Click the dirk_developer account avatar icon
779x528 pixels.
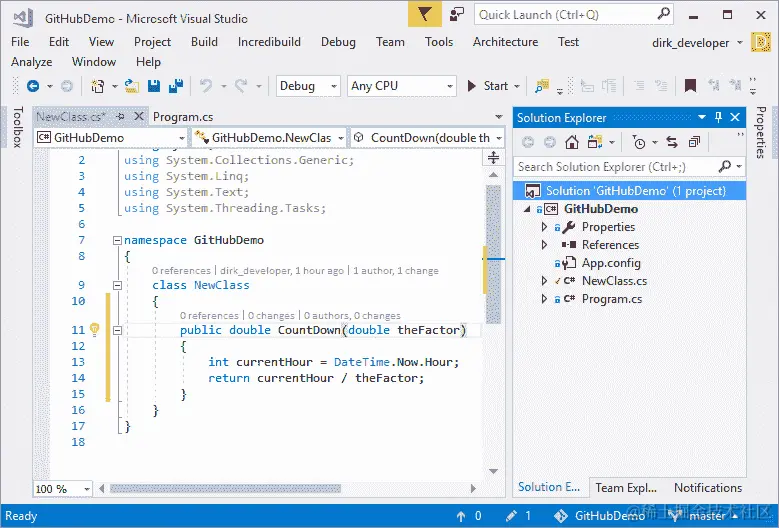[761, 43]
